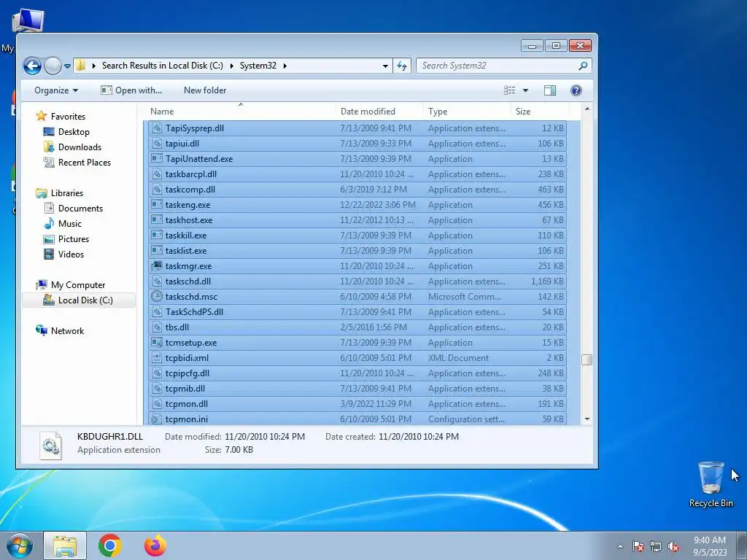Select the tcpmib.dll file name
The height and width of the screenshot is (560, 747).
point(185,389)
